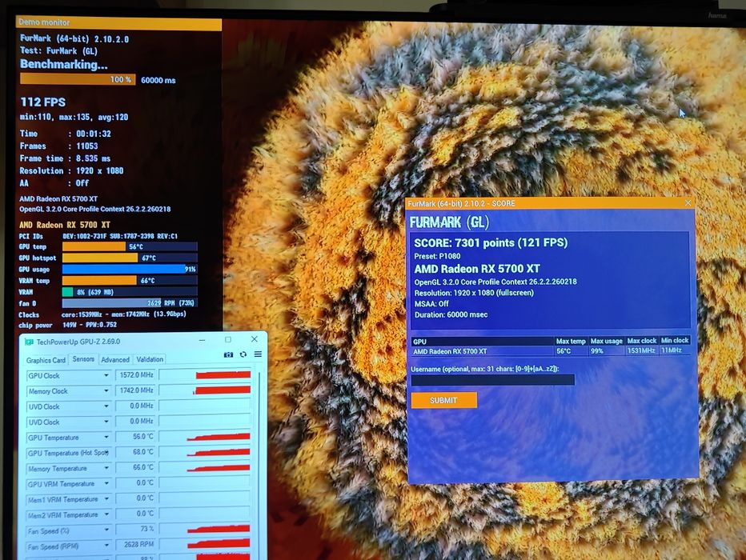
Task: Go to the Validation tab
Action: pyautogui.click(x=150, y=359)
